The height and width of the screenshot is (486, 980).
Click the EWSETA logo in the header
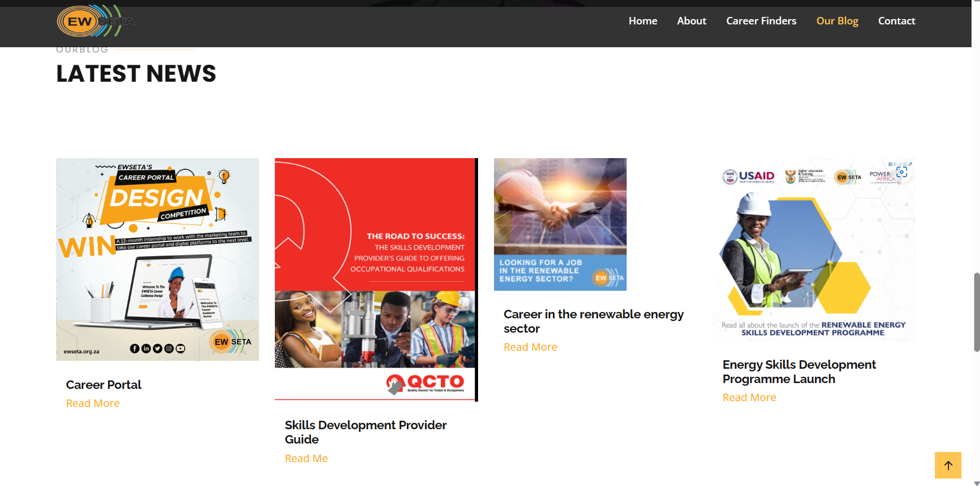pyautogui.click(x=96, y=21)
